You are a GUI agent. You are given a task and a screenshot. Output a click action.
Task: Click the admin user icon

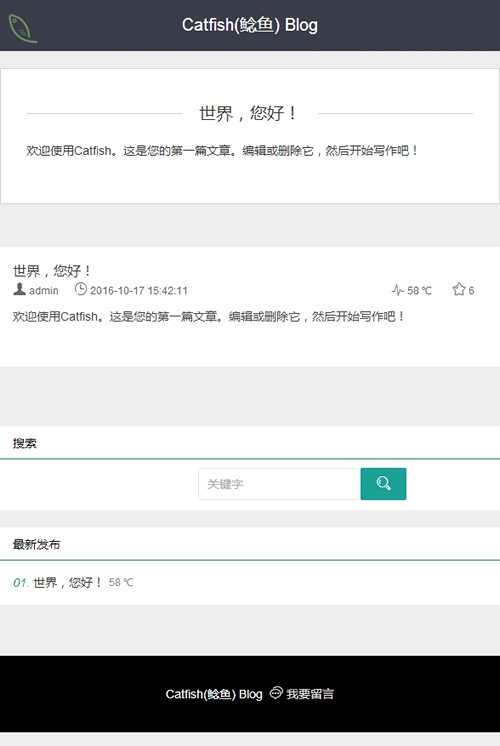[x=20, y=289]
